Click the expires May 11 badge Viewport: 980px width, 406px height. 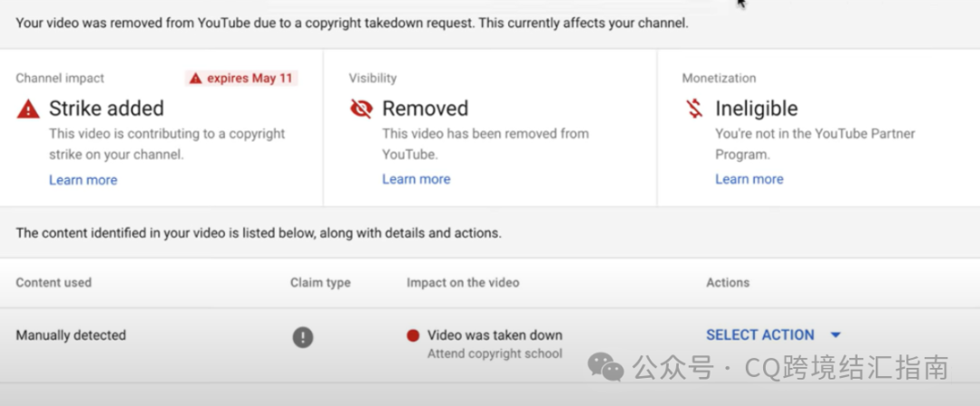(242, 79)
